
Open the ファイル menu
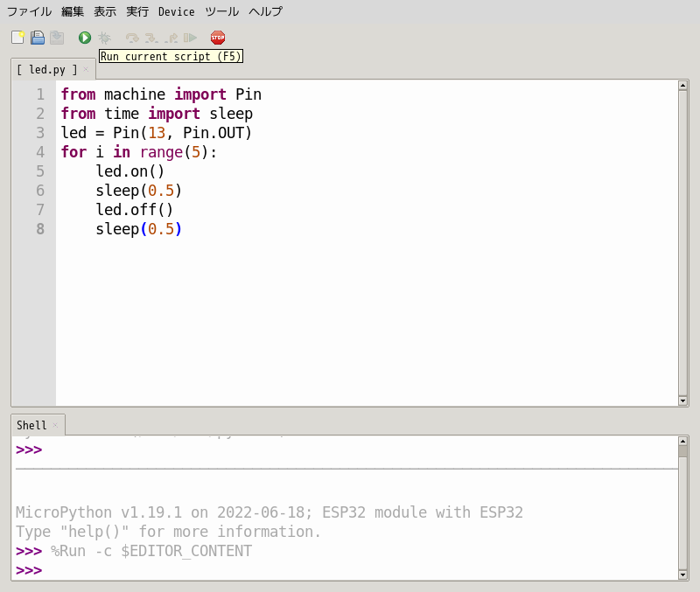click(x=29, y=11)
